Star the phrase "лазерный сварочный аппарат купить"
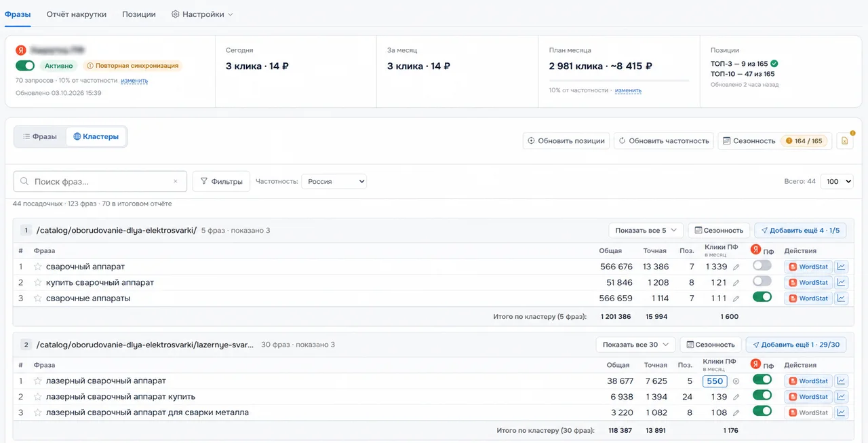 38,397
